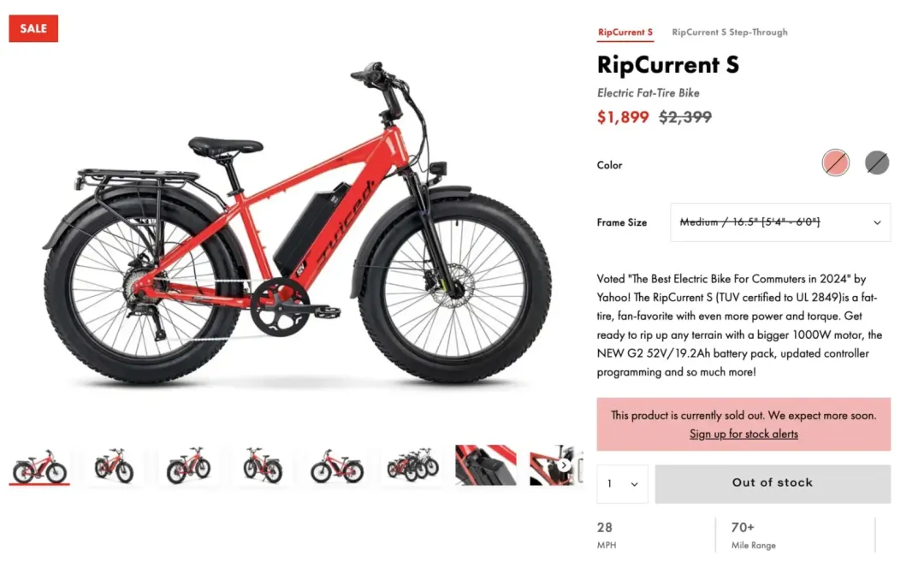Open the Frame Size dropdown

tap(779, 222)
